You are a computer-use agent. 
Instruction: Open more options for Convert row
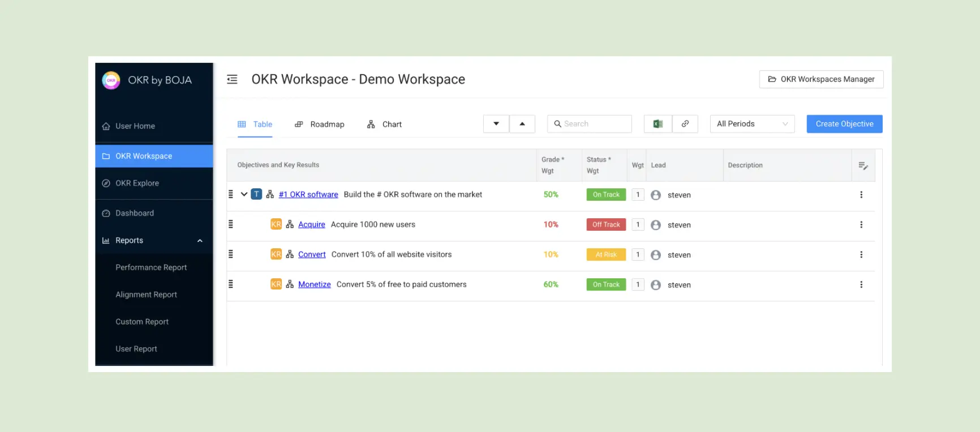coord(861,254)
